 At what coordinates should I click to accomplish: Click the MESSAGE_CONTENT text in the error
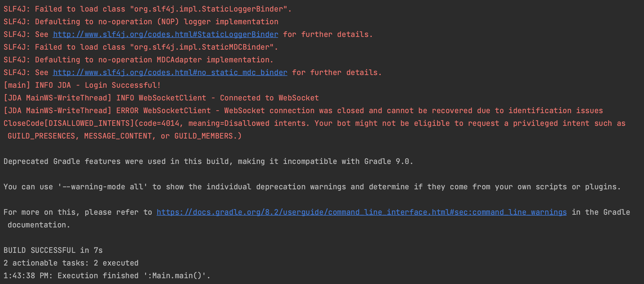[x=118, y=136]
